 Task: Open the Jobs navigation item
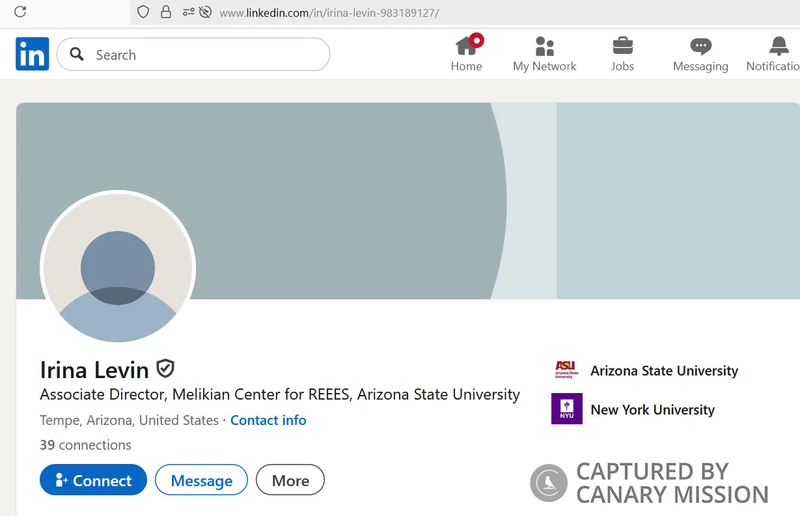click(622, 54)
